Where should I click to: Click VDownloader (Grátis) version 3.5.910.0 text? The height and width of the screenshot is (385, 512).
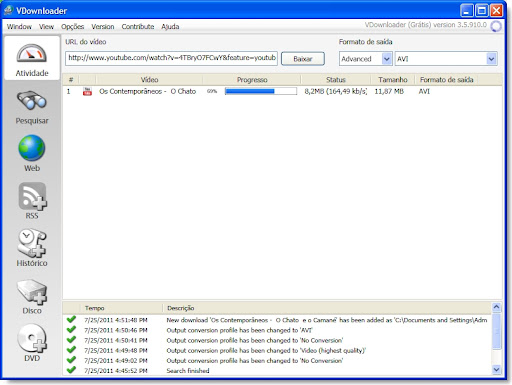click(426, 25)
